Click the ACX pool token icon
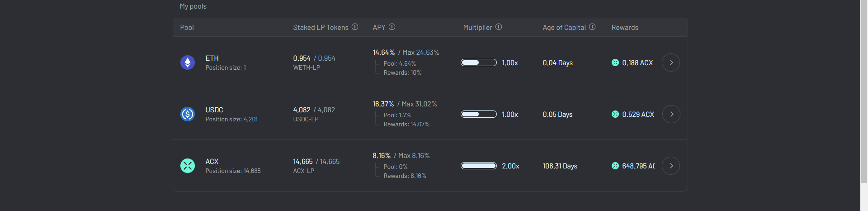 click(188, 166)
